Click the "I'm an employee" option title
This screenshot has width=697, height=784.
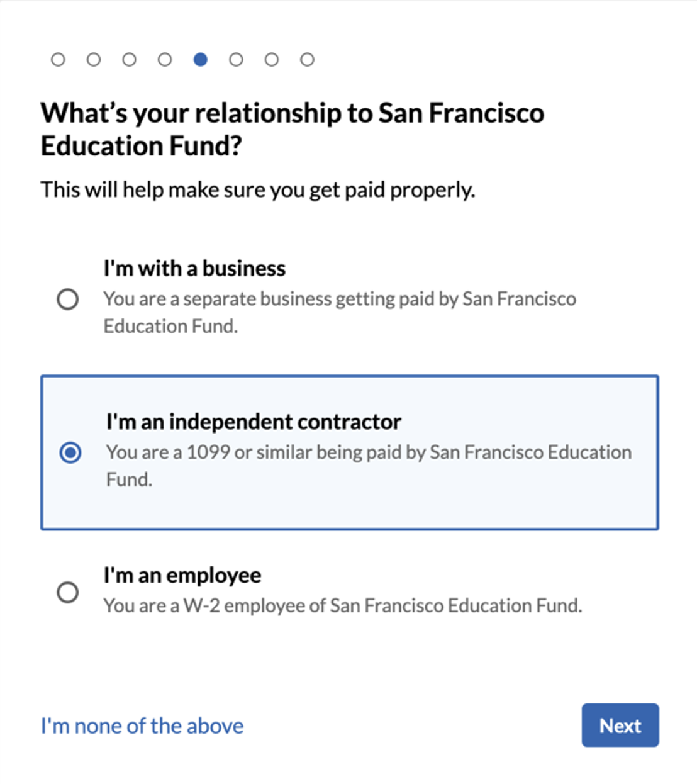coord(182,575)
